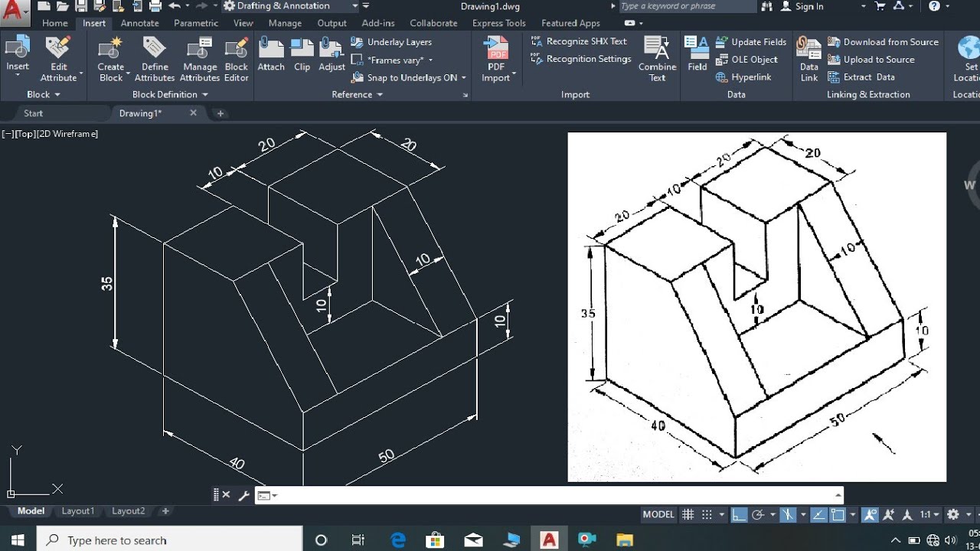Close the Drawing1 file tab
The image size is (980, 551).
click(193, 112)
